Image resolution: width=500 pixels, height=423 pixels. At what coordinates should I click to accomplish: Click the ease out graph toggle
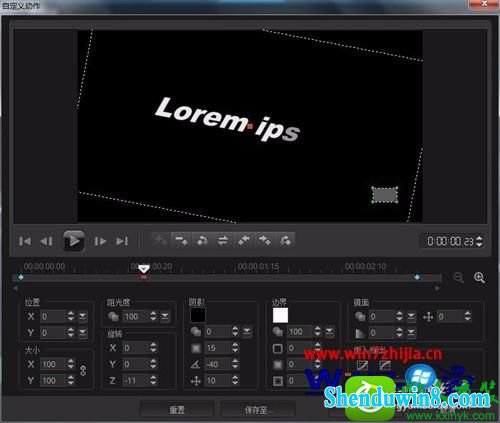385,365
